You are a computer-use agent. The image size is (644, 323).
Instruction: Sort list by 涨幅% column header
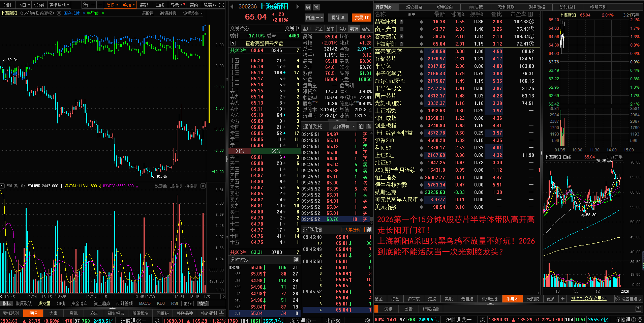click(x=458, y=14)
